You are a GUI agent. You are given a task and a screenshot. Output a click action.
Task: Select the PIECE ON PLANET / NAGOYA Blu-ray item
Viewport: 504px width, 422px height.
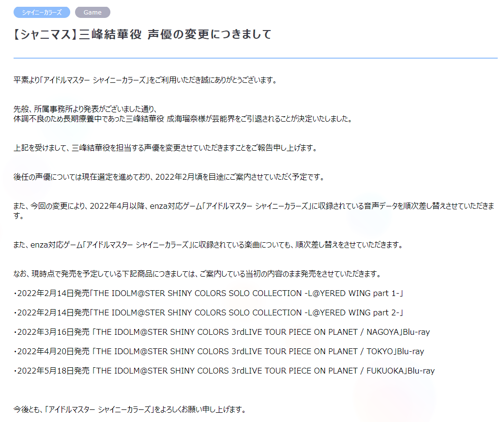[x=221, y=332]
